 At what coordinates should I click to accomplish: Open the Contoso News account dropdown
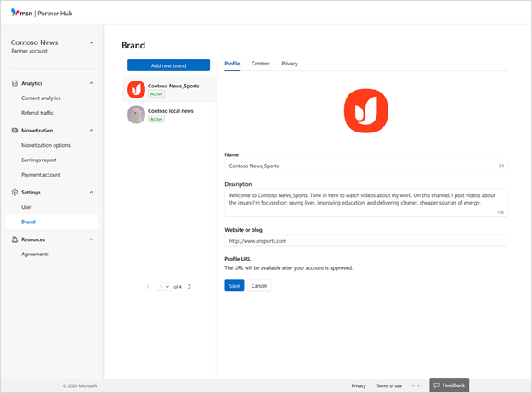pyautogui.click(x=92, y=42)
